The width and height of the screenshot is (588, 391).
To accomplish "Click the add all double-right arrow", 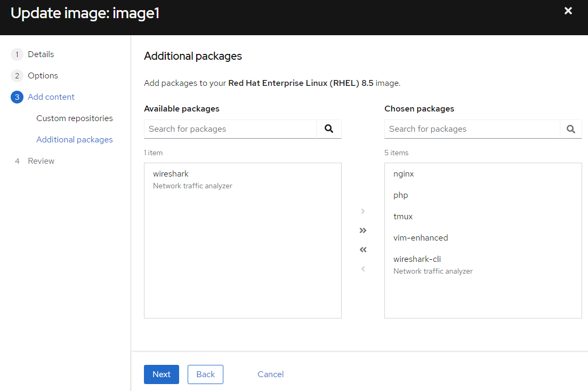I will (x=363, y=230).
